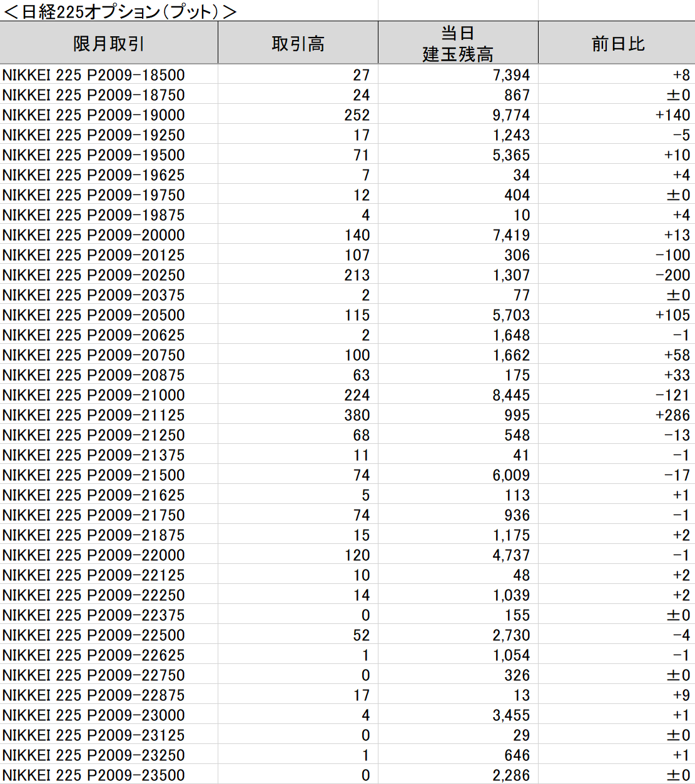The width and height of the screenshot is (695, 784).
Task: Select row NIKKEI 225 P2009-21875
Action: click(x=347, y=535)
